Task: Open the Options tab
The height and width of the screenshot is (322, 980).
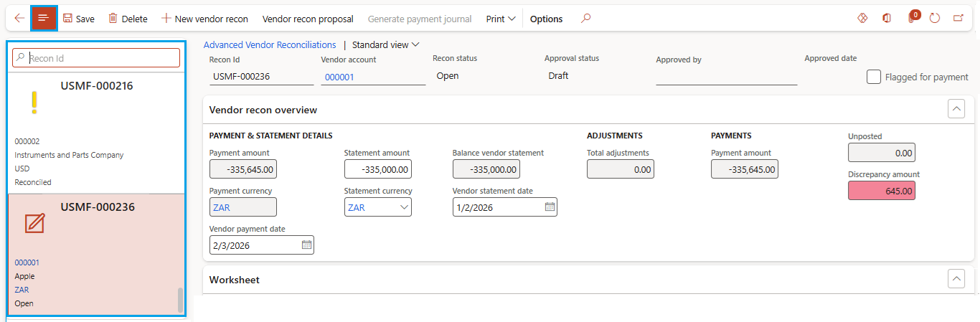Action: [546, 19]
